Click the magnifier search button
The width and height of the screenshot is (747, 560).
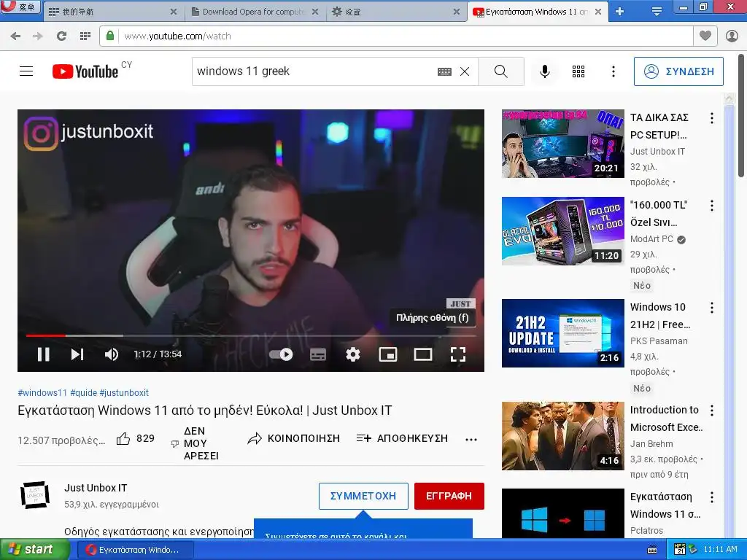501,71
